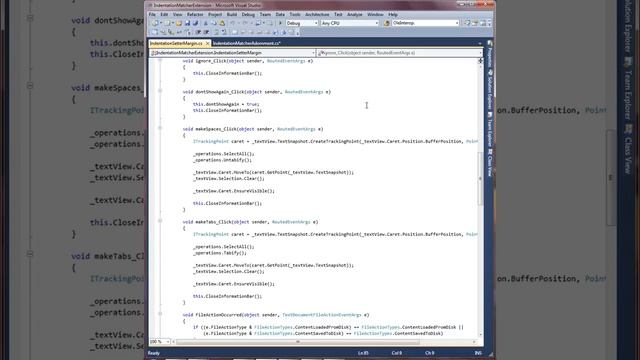Click Find in Files icon beside OleInterop box

pyautogui.click(x=387, y=23)
